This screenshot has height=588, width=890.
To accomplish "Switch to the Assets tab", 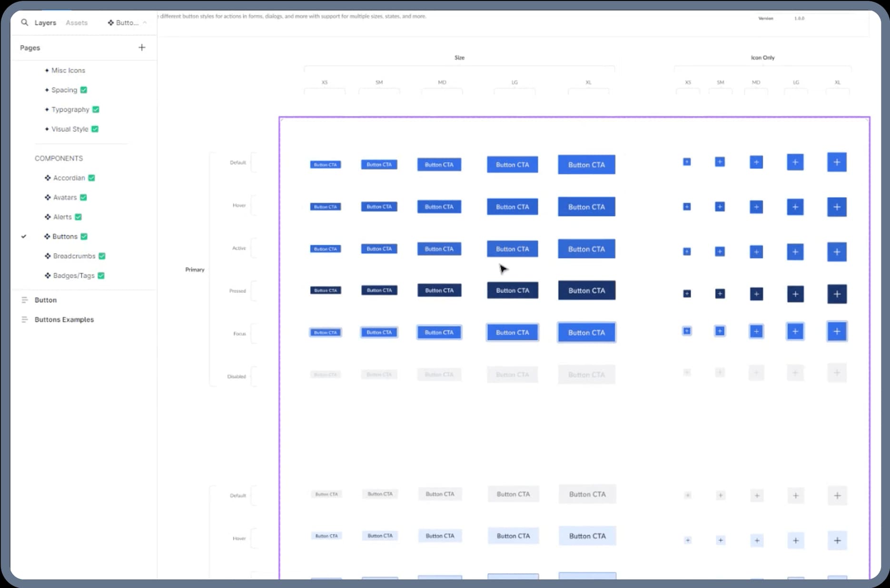I will pyautogui.click(x=77, y=22).
